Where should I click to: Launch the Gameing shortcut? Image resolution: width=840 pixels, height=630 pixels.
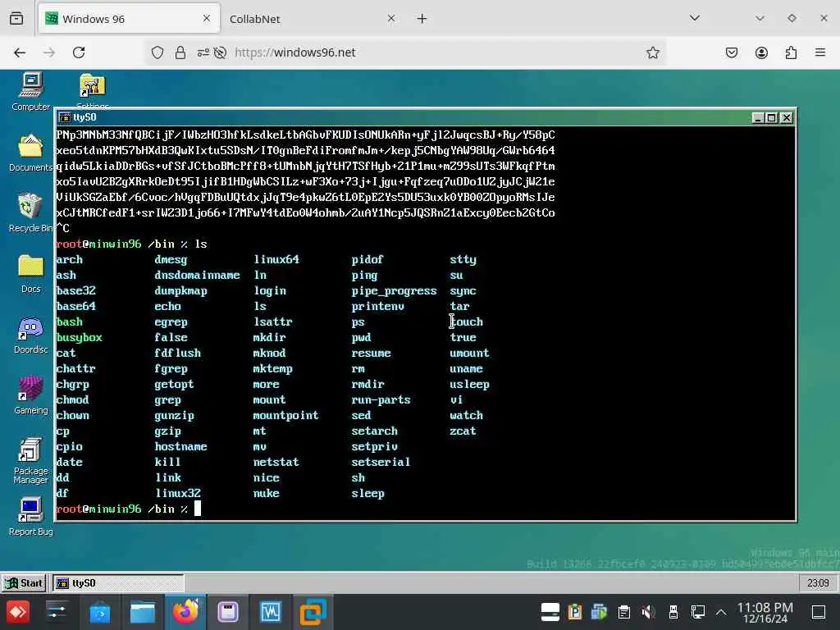pos(30,395)
